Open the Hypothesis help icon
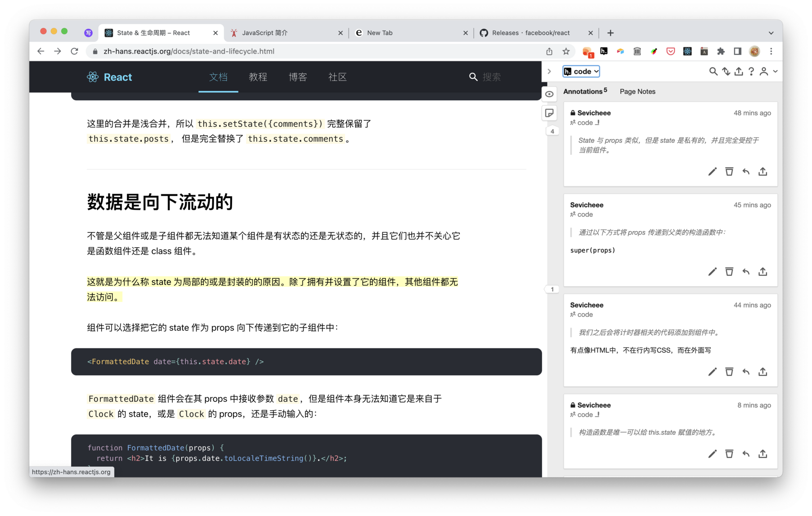 click(x=751, y=71)
